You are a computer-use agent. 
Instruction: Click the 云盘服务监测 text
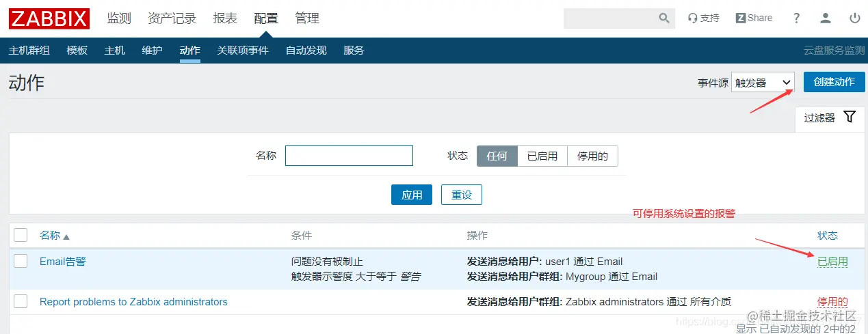point(834,51)
